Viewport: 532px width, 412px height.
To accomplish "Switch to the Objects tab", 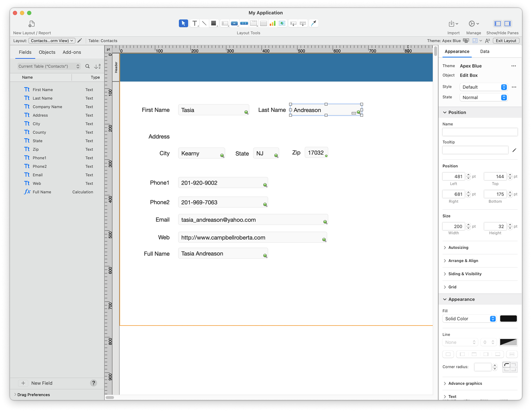I will coord(47,52).
